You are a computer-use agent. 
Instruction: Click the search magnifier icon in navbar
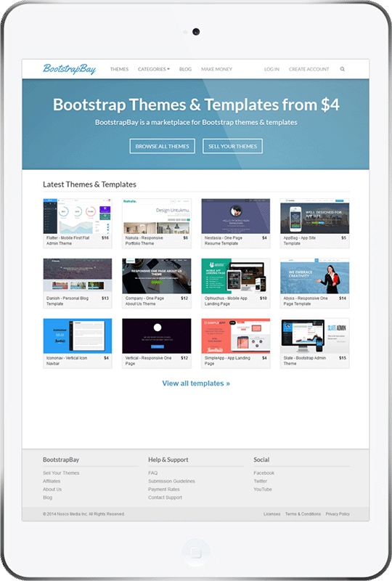[x=343, y=69]
